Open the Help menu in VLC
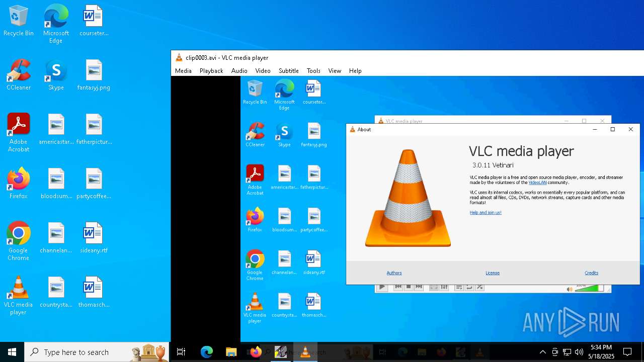Viewport: 644px width, 362px height. 355,71
